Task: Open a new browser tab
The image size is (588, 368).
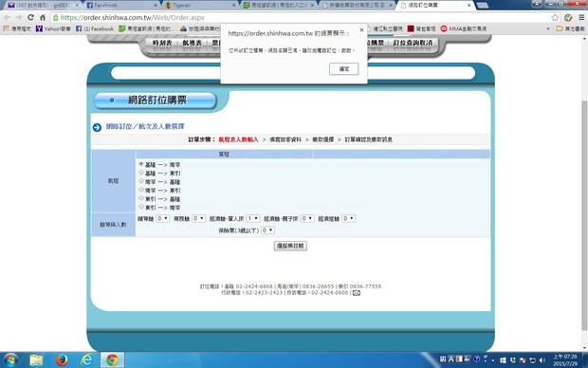Action: tap(482, 6)
